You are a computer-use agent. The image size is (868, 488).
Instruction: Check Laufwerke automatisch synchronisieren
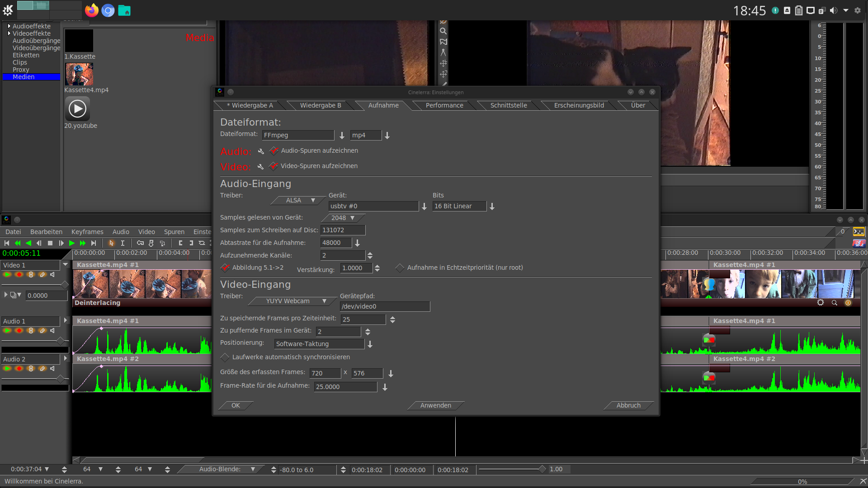click(x=225, y=357)
